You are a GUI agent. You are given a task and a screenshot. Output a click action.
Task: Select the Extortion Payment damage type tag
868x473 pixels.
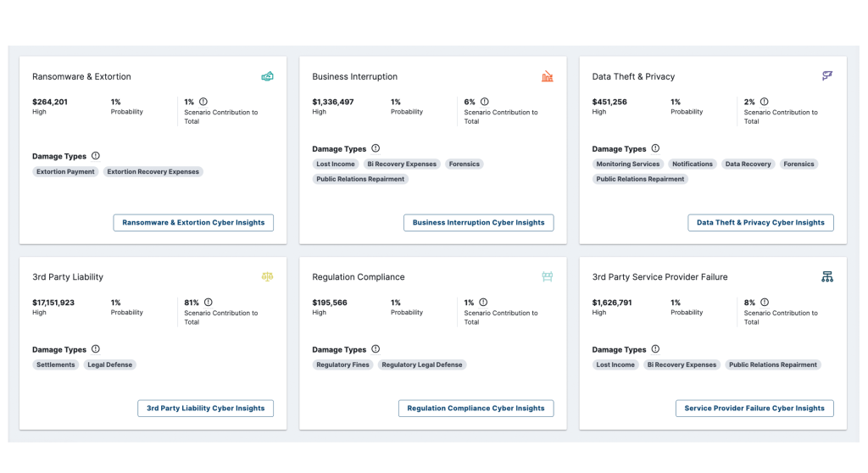coord(65,172)
